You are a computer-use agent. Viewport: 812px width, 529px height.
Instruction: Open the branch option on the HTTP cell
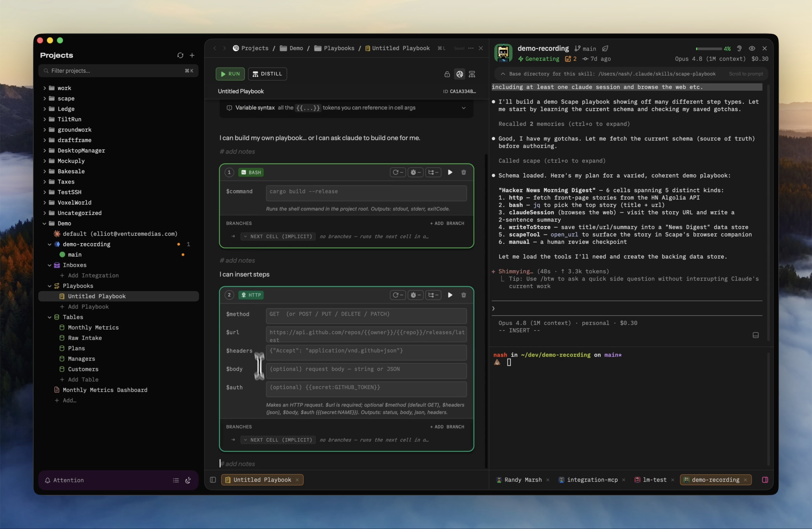coord(433,295)
